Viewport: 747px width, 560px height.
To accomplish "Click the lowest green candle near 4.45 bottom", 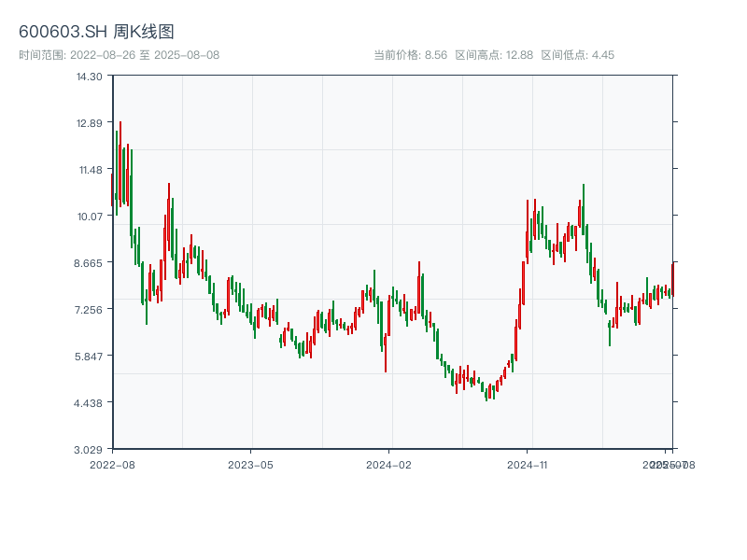I will tap(486, 393).
